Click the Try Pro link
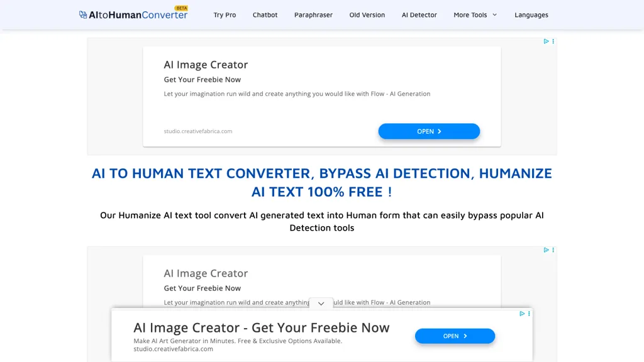Screen dimensions: 644x362 [225, 14]
